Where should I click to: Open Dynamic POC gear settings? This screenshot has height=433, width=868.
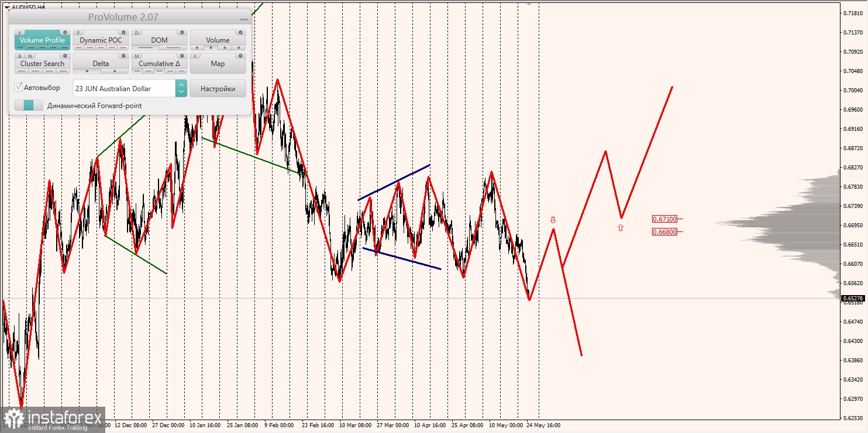[123, 32]
